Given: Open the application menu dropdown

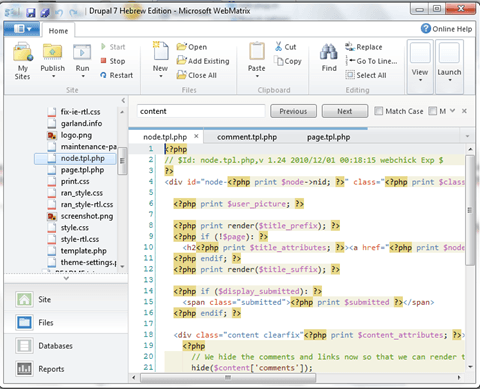Looking at the screenshot, I should 22,29.
